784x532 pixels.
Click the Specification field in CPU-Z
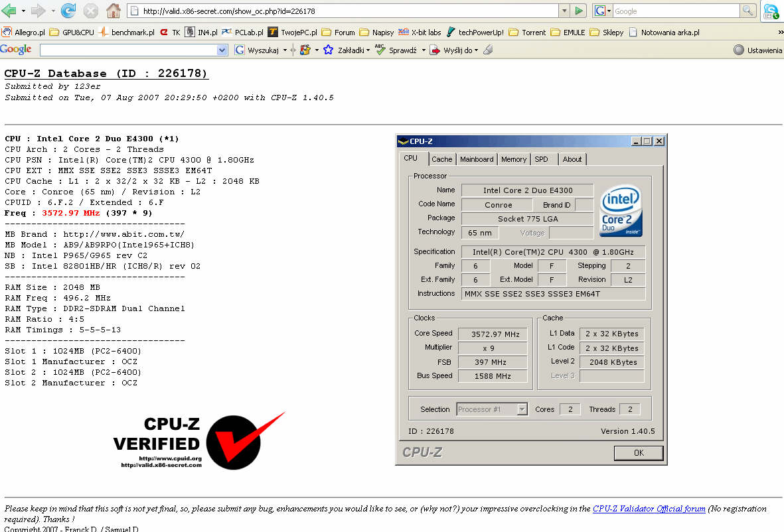click(x=553, y=252)
